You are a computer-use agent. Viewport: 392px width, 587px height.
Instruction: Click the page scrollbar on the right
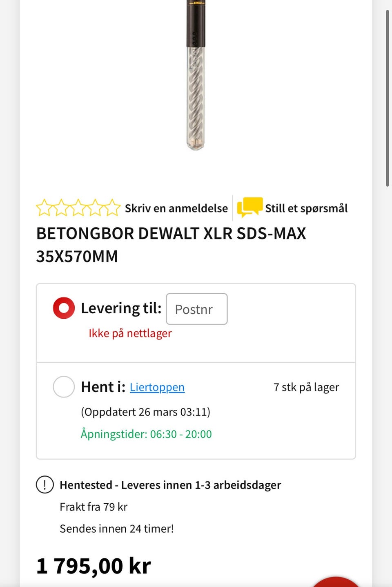(x=388, y=98)
